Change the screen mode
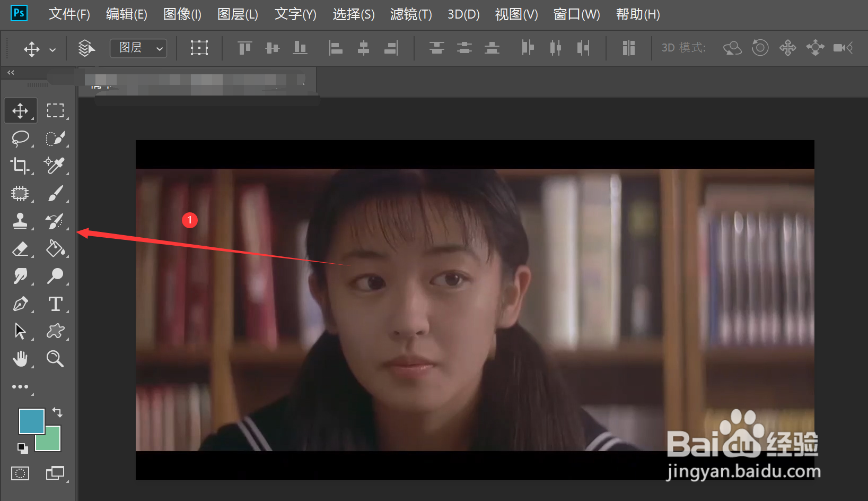This screenshot has height=501, width=868. coord(55,473)
